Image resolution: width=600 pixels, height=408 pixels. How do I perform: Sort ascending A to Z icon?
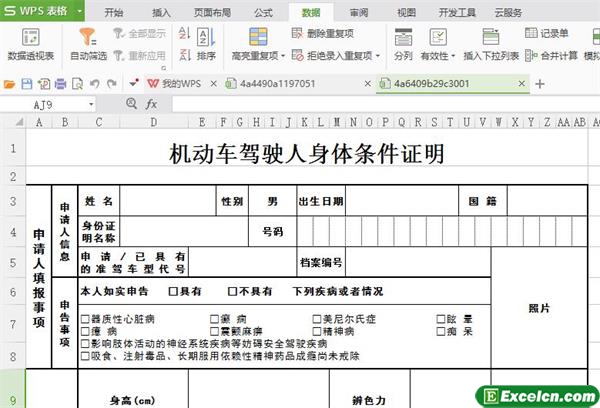(184, 33)
